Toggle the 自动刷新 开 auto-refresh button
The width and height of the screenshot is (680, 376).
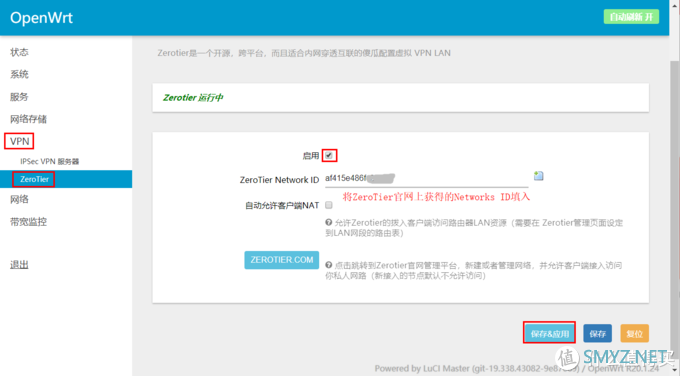[631, 17]
